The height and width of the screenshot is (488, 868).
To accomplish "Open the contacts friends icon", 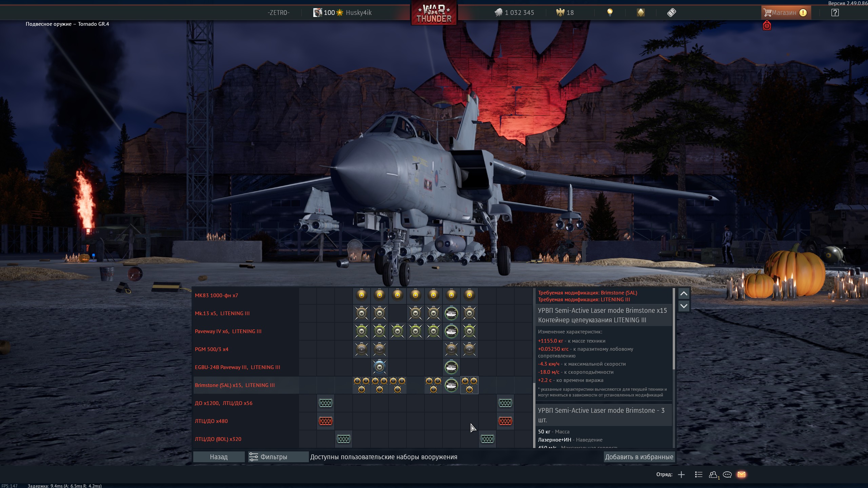I will pyautogui.click(x=713, y=474).
